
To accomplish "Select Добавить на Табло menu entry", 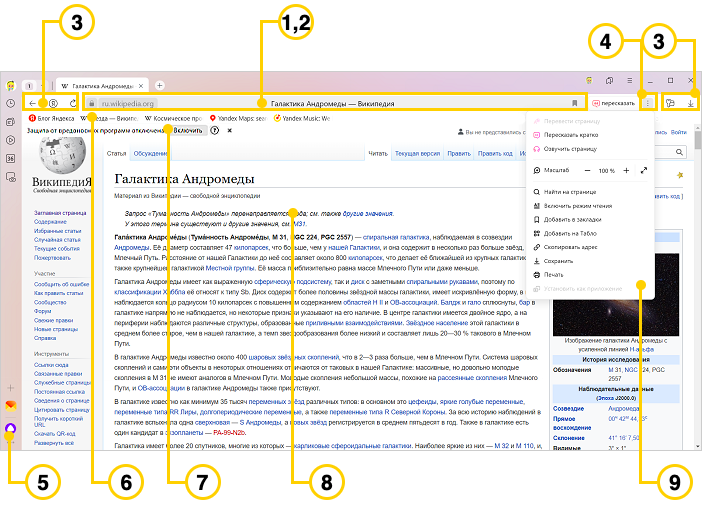I will pyautogui.click(x=570, y=234).
